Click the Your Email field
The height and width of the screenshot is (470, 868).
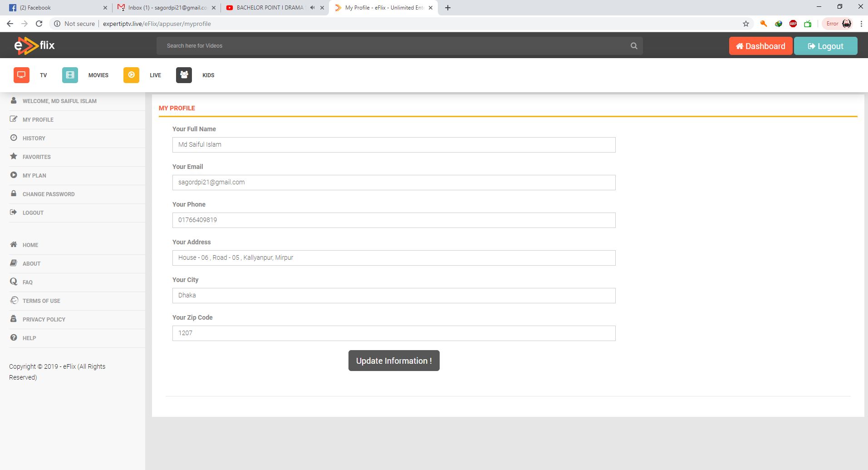click(x=394, y=183)
